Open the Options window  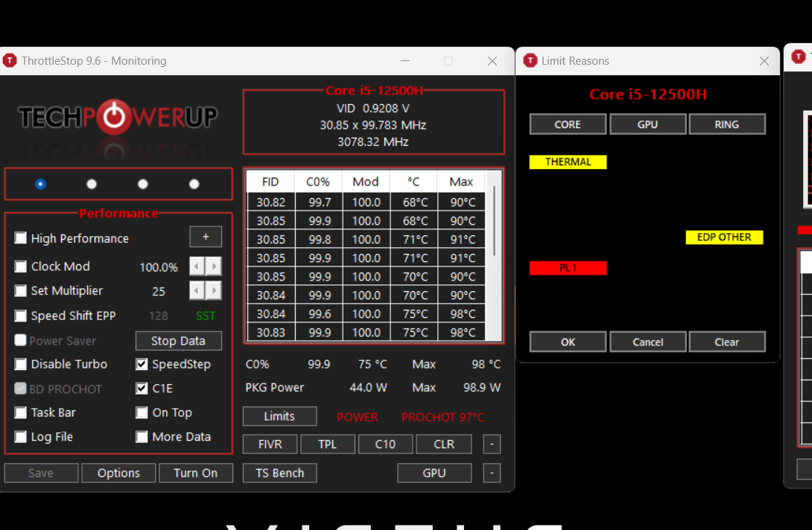click(x=118, y=473)
